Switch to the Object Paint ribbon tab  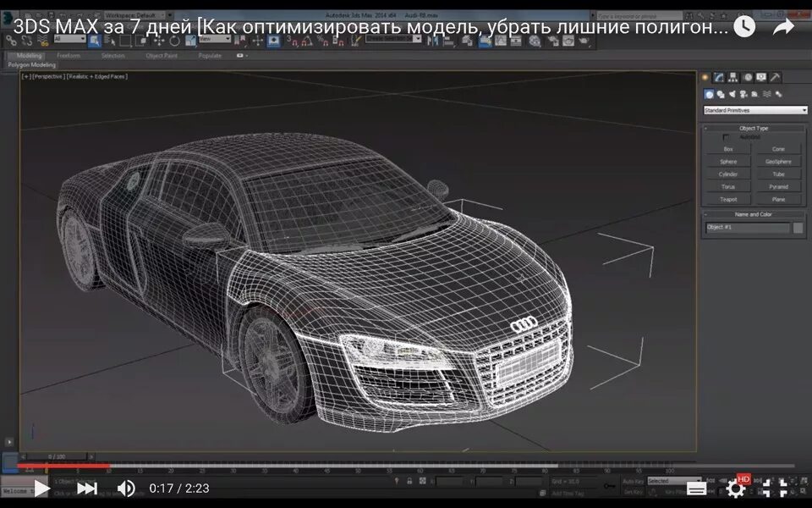coord(162,56)
